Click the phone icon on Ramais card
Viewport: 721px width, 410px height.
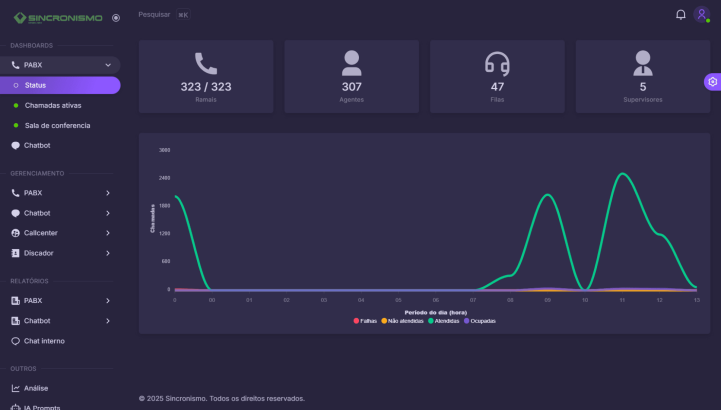coord(206,64)
